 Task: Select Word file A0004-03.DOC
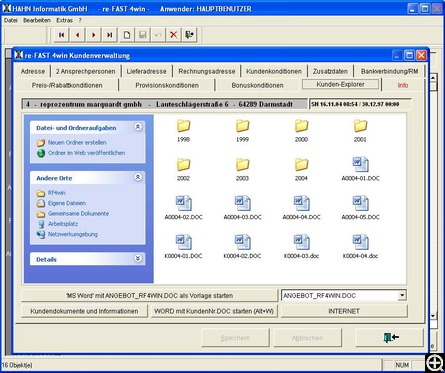(x=242, y=208)
